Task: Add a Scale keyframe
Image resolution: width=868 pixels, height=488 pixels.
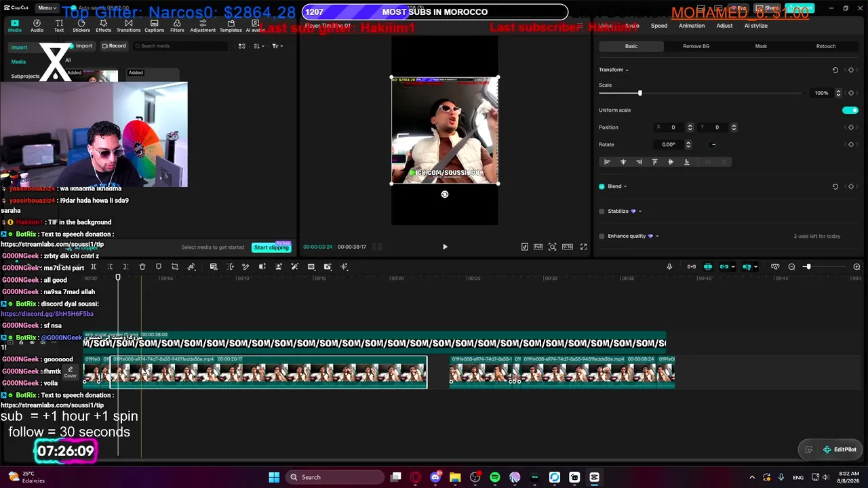Action: tap(851, 93)
